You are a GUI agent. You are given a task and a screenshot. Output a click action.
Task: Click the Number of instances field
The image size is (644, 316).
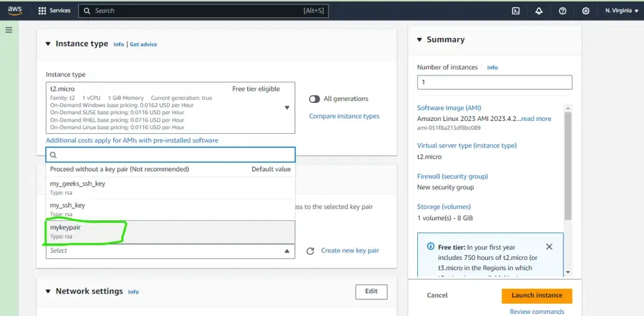click(x=495, y=82)
